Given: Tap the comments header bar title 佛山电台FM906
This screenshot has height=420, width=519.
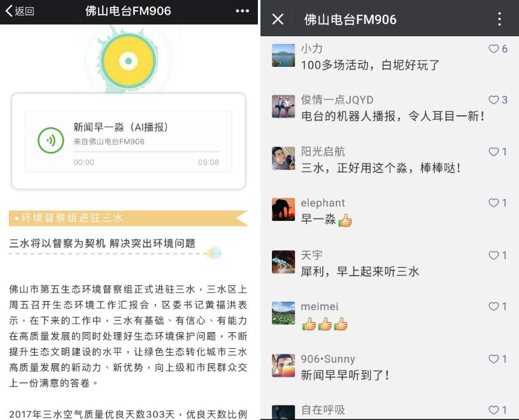Looking at the screenshot, I should 349,19.
